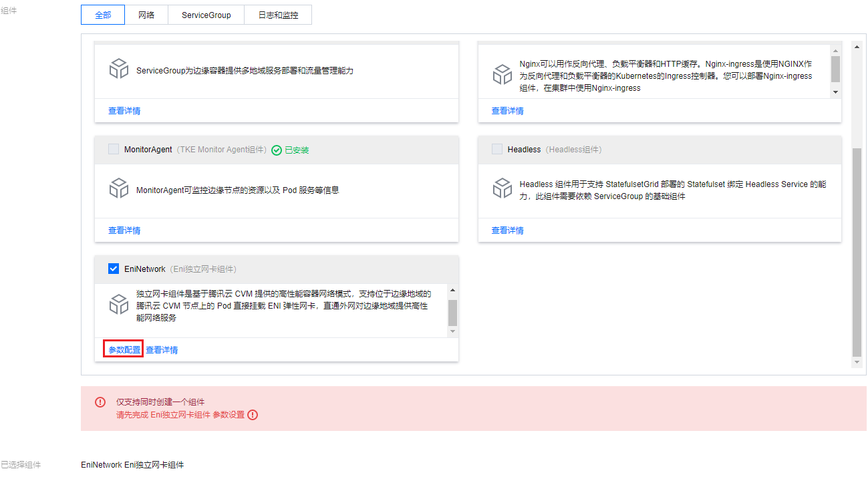Click the Nginx-ingress description scrollbar thumb
Image resolution: width=868 pixels, height=477 pixels.
[x=835, y=69]
